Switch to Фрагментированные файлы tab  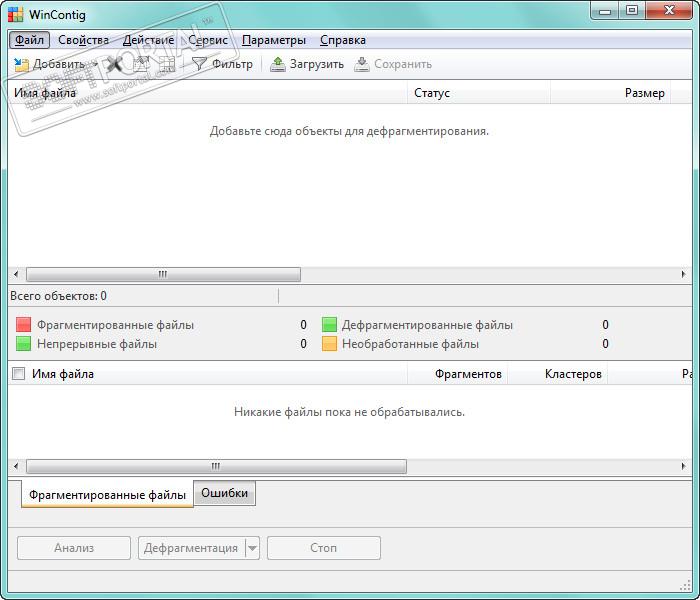tap(107, 495)
